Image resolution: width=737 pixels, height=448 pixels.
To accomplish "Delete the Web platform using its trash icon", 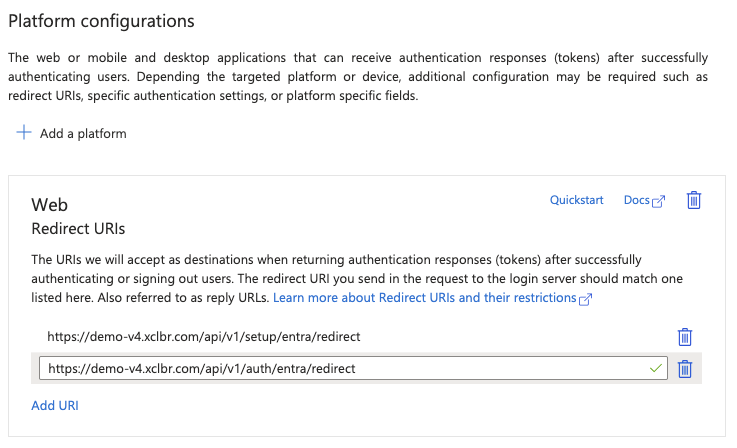I will coord(693,200).
